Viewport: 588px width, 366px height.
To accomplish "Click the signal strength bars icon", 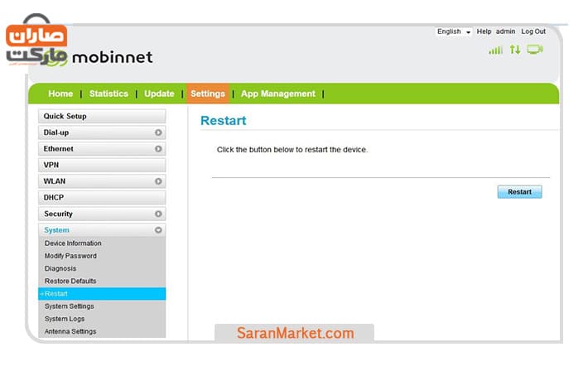I will click(x=495, y=51).
